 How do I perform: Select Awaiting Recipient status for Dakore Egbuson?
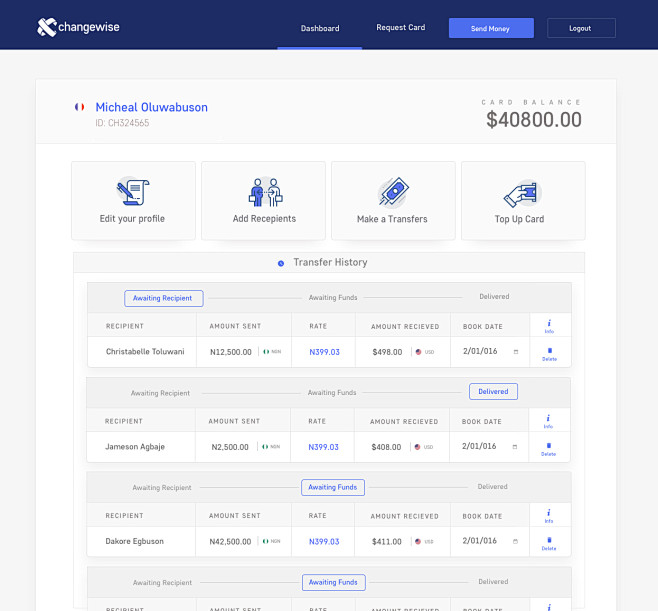pos(162,488)
